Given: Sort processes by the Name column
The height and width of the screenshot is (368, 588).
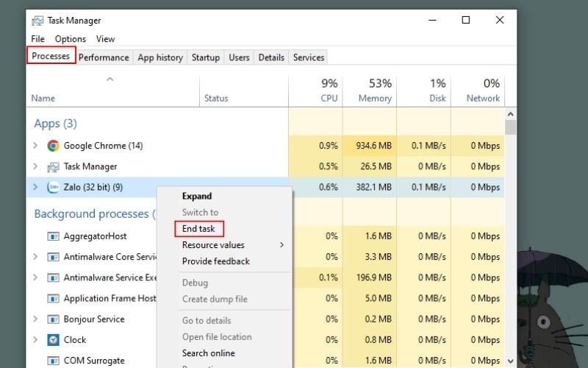Looking at the screenshot, I should click(x=112, y=92).
